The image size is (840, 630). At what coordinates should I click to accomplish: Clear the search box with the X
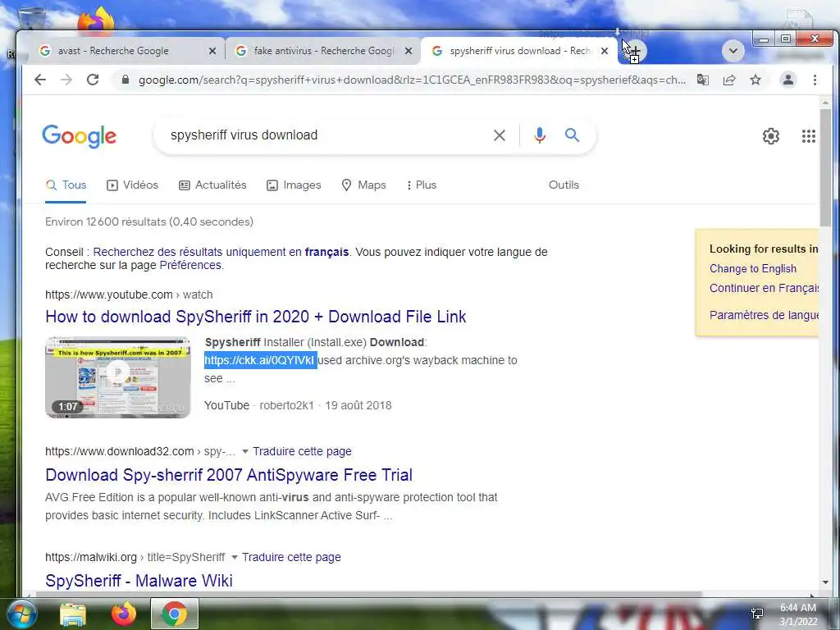(x=500, y=135)
